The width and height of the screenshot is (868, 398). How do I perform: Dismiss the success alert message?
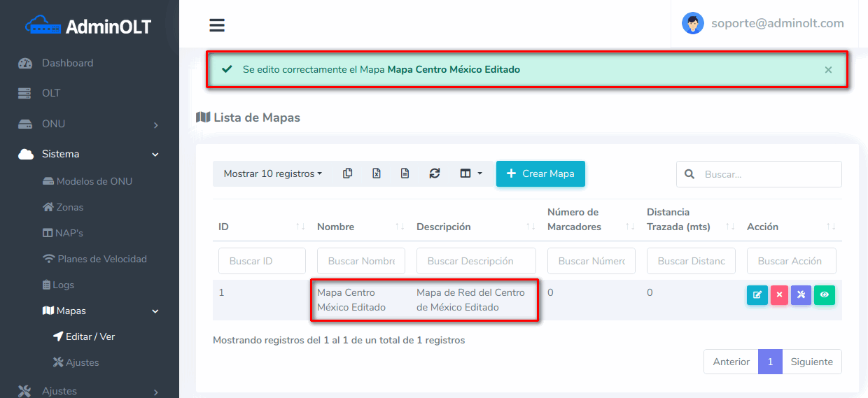click(x=828, y=70)
